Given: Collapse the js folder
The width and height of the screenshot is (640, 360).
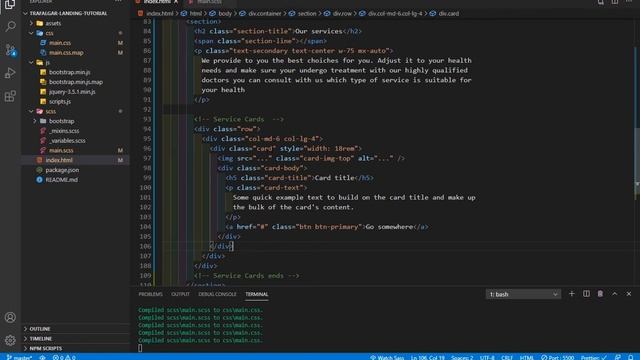Looking at the screenshot, I should pos(47,62).
